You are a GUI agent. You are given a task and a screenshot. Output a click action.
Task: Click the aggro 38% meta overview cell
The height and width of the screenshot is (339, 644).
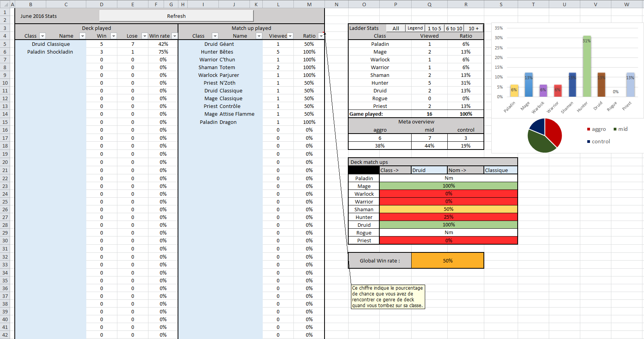tap(380, 146)
